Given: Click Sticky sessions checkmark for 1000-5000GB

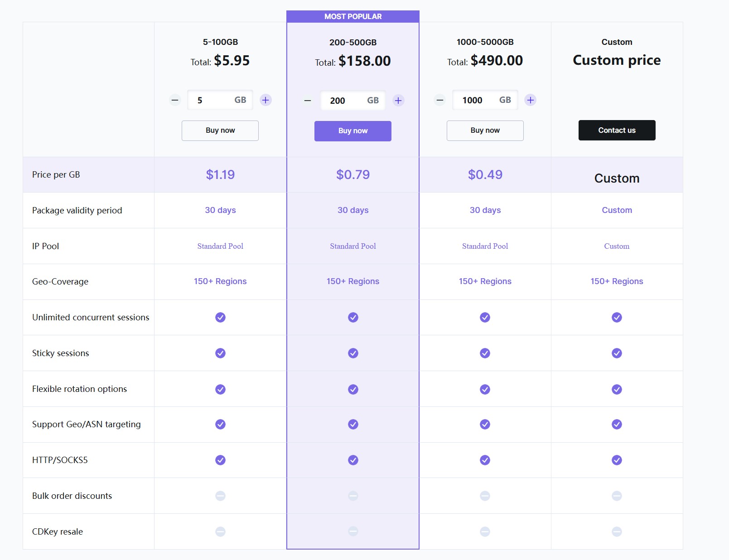Looking at the screenshot, I should 485,353.
